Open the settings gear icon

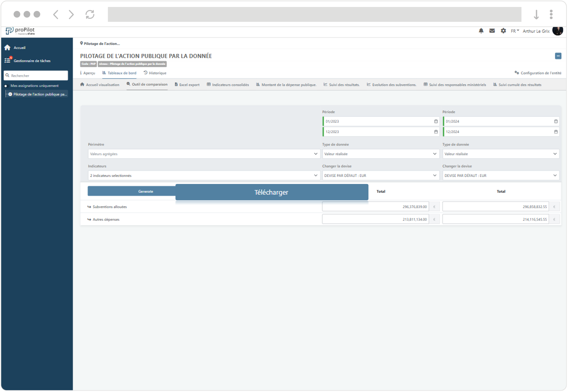click(503, 31)
